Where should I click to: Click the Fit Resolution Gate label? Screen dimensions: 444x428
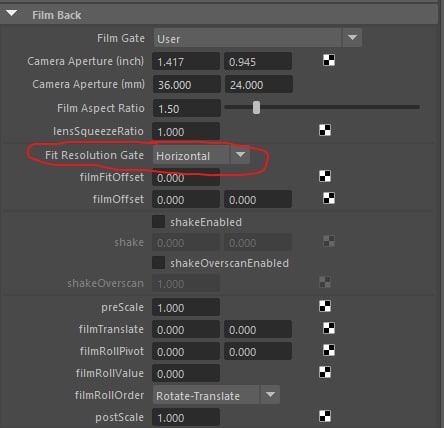point(94,155)
